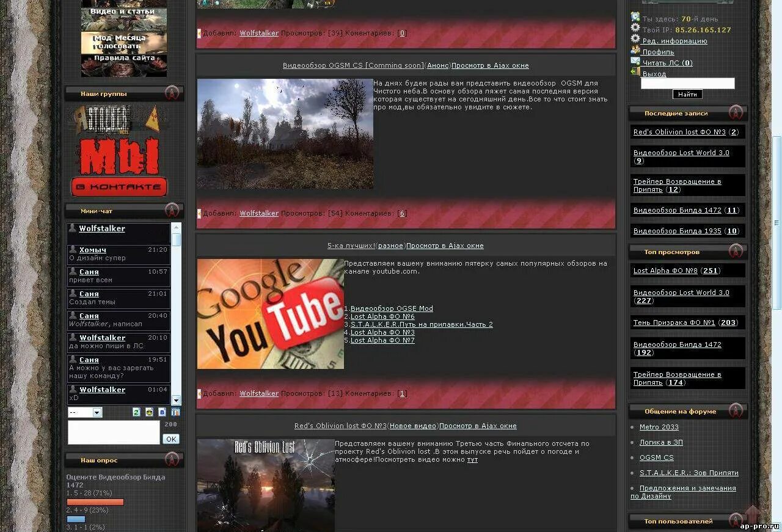Click the mini-chat scrollbar down arrow

pos(176,400)
